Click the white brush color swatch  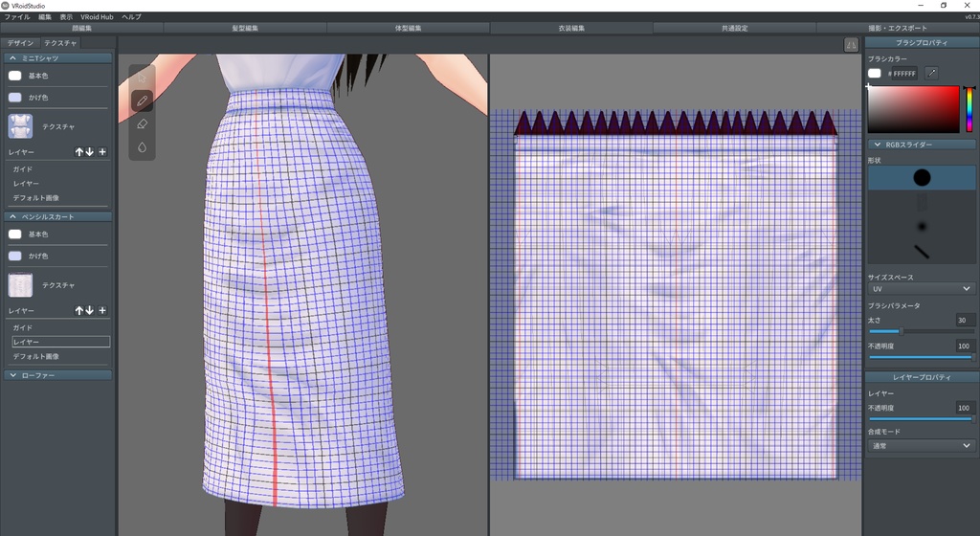pyautogui.click(x=875, y=73)
